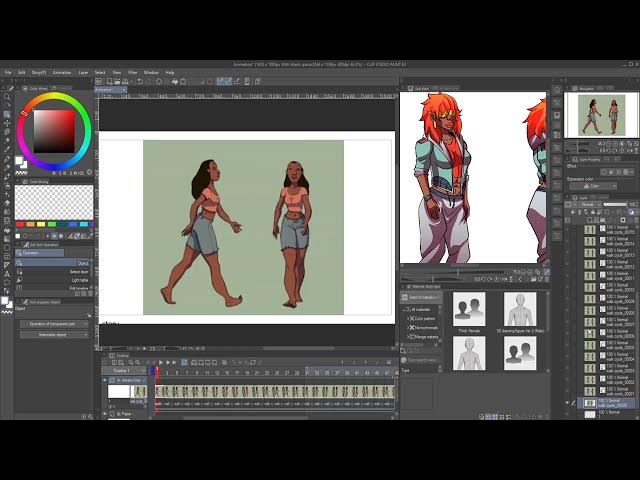Open the Filter menu

(x=132, y=73)
